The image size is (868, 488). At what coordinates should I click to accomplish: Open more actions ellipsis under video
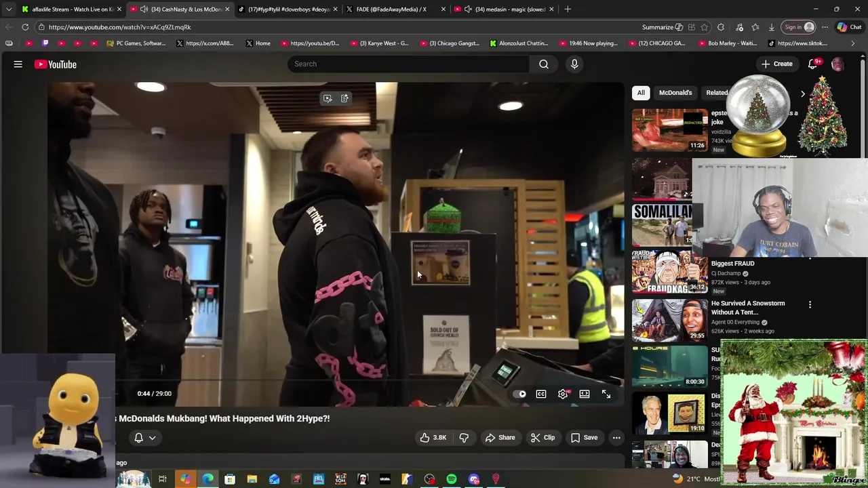coord(616,438)
